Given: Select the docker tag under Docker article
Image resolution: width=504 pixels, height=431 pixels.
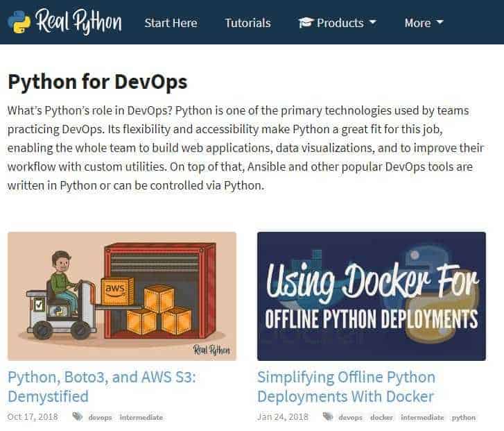Looking at the screenshot, I should [x=381, y=417].
